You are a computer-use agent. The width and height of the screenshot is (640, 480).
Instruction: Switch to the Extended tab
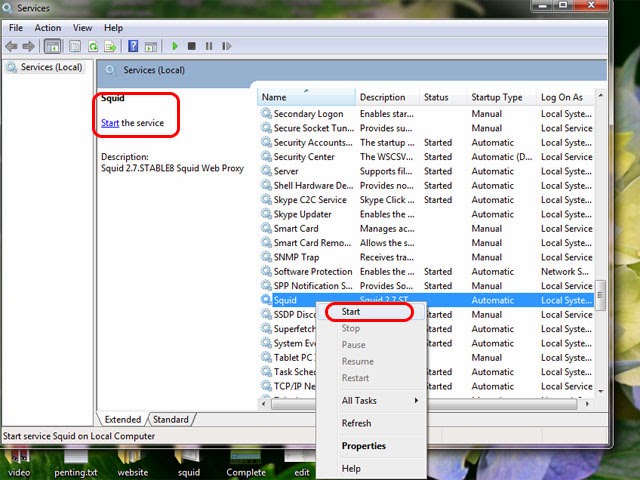pos(122,420)
